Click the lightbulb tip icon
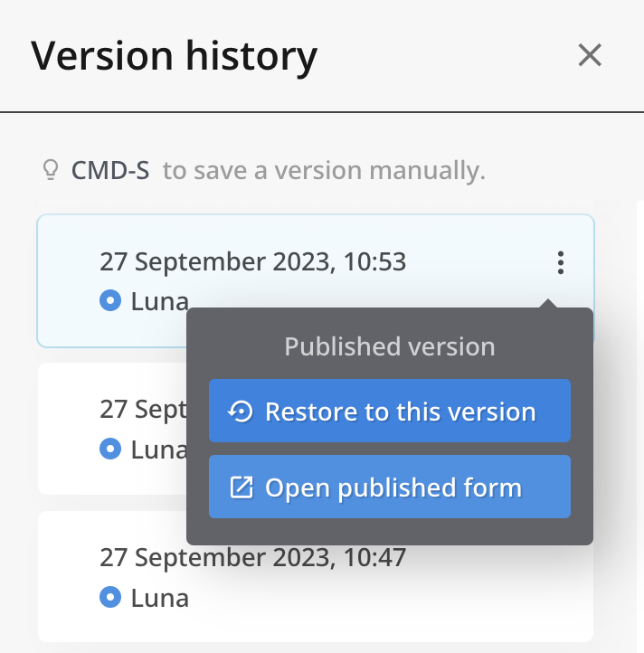The image size is (644, 653). tap(51, 169)
